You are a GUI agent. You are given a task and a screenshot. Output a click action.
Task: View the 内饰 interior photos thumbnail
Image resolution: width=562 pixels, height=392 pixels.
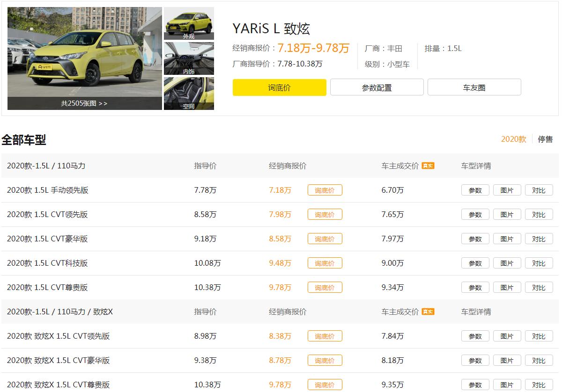click(189, 58)
